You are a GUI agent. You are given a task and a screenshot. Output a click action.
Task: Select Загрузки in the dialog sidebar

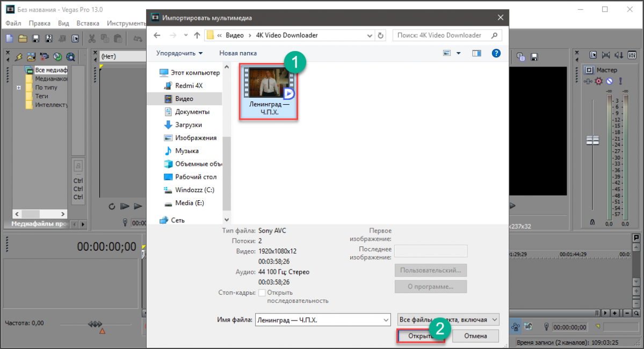189,125
